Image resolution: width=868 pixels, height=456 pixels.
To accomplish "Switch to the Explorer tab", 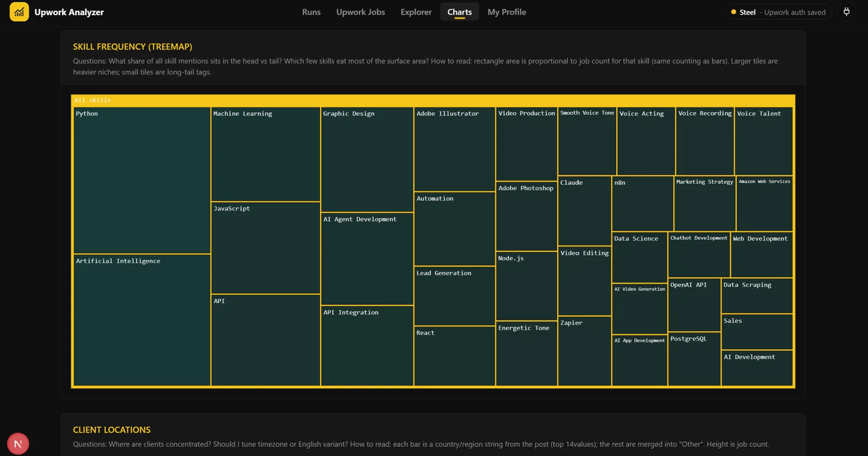I will tap(416, 12).
